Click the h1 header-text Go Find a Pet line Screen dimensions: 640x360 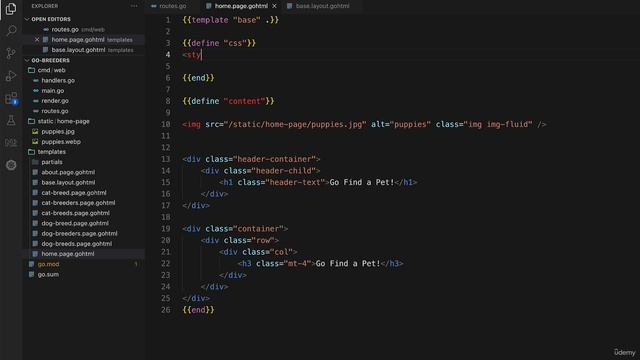[x=318, y=182]
